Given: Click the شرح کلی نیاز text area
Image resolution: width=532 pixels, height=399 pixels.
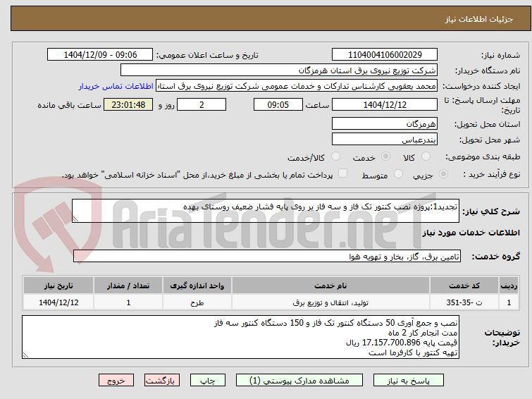Looking at the screenshot, I should pyautogui.click(x=266, y=211).
